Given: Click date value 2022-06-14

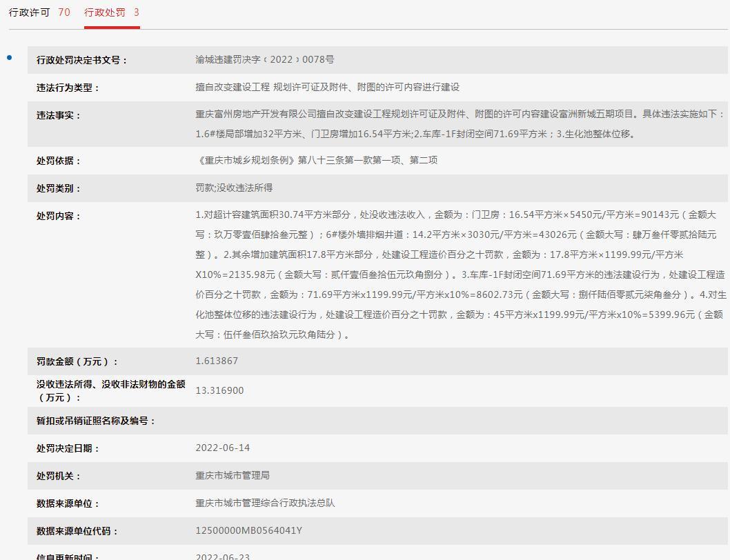Looking at the screenshot, I should 223,448.
